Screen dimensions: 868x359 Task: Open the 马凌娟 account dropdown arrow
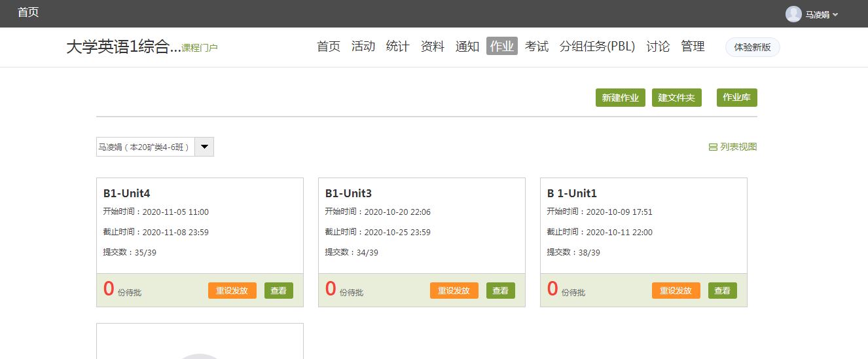835,14
